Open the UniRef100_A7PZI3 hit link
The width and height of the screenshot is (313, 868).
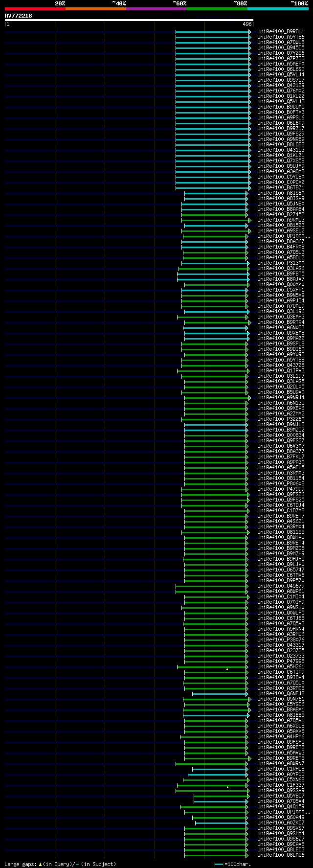point(281,59)
